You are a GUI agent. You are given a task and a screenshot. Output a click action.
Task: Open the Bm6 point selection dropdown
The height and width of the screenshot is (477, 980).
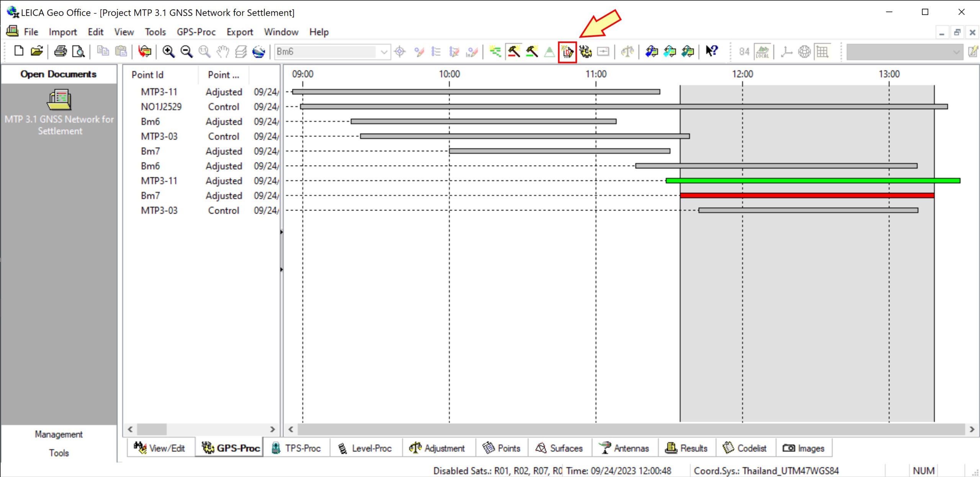[x=384, y=52]
